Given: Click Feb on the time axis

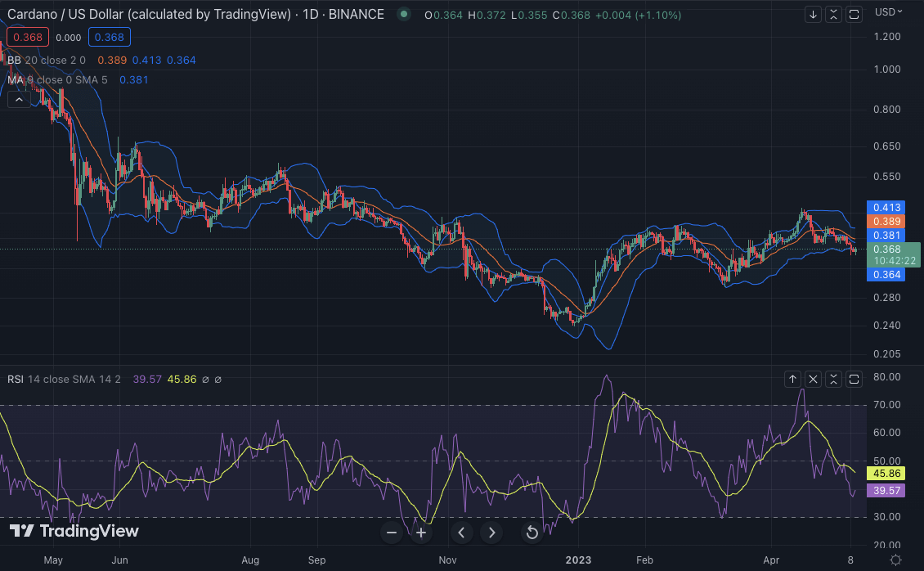Looking at the screenshot, I should pyautogui.click(x=644, y=560).
